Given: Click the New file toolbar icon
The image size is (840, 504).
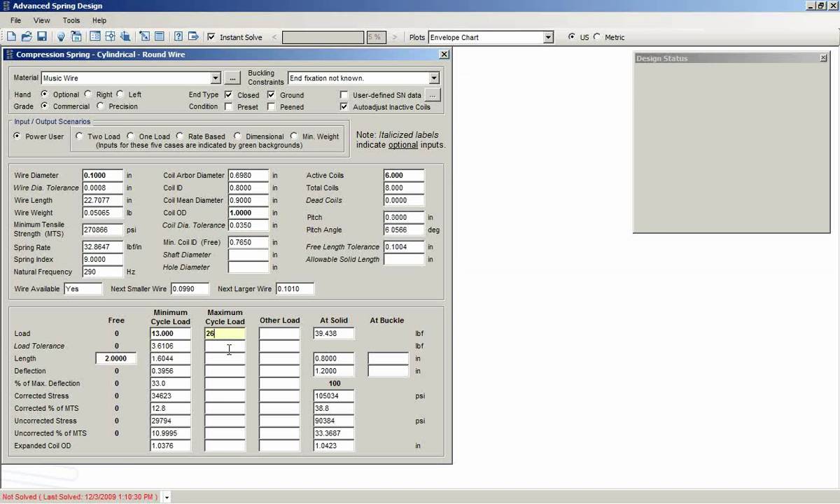Looking at the screenshot, I should point(11,37).
